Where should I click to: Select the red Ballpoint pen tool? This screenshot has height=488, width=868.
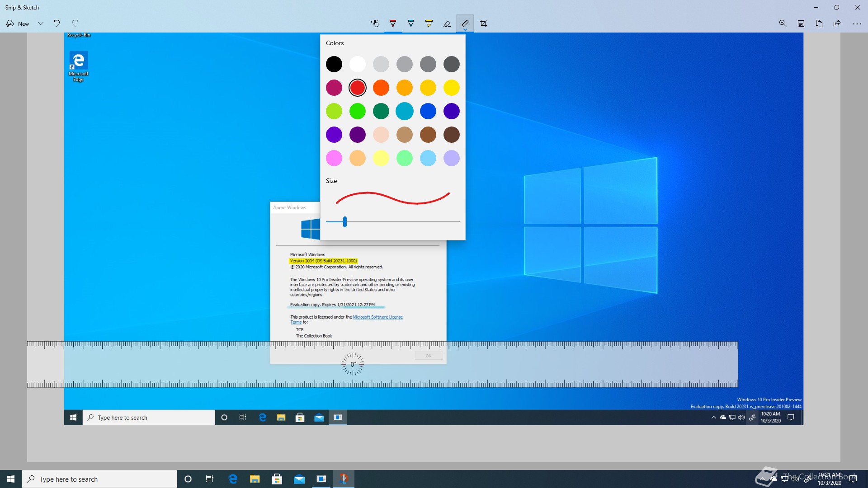pyautogui.click(x=393, y=23)
